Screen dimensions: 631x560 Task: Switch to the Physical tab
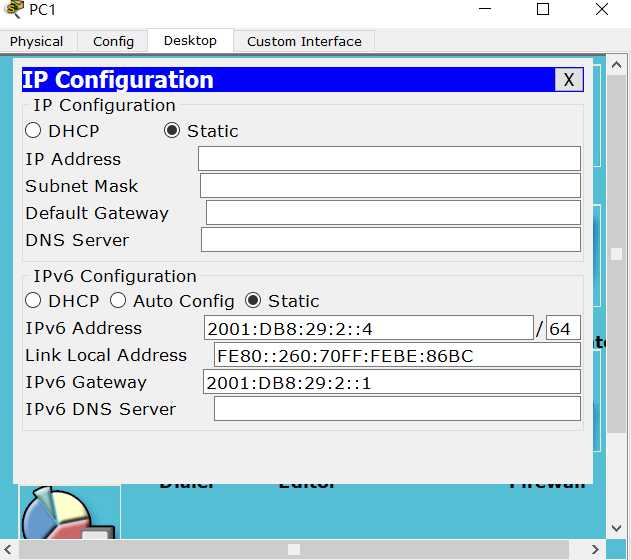click(37, 41)
